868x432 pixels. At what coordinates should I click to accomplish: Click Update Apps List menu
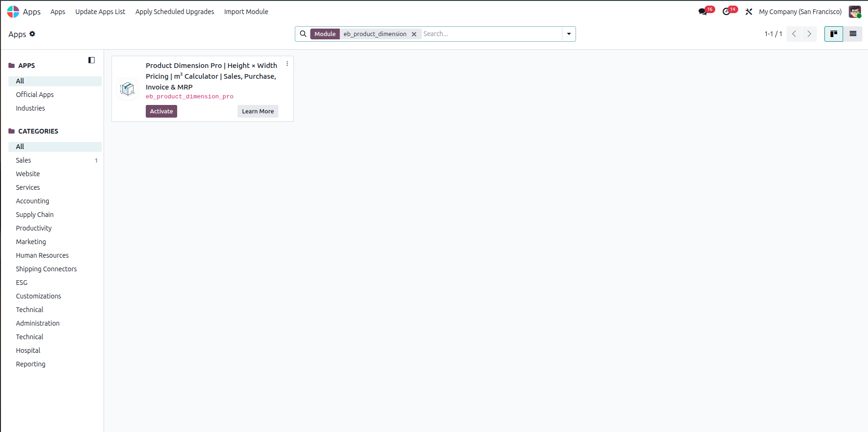click(100, 12)
